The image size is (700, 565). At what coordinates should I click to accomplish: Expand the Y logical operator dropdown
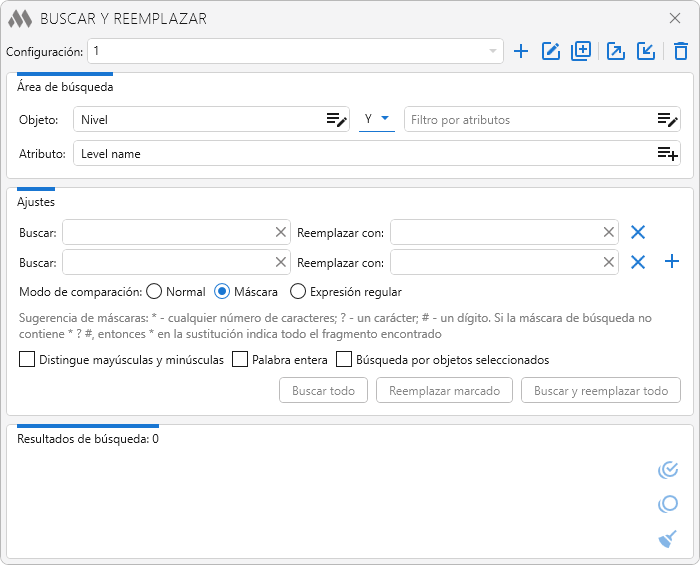377,120
